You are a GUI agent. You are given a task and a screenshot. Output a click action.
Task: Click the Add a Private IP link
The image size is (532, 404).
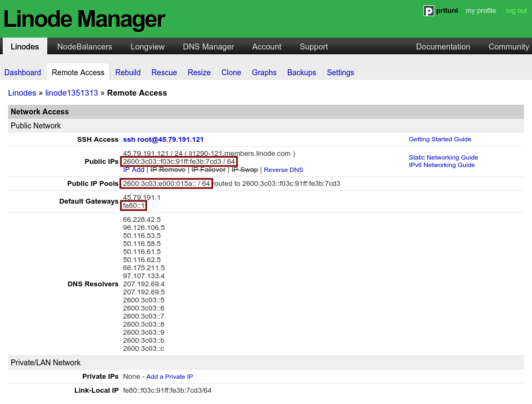tap(170, 377)
